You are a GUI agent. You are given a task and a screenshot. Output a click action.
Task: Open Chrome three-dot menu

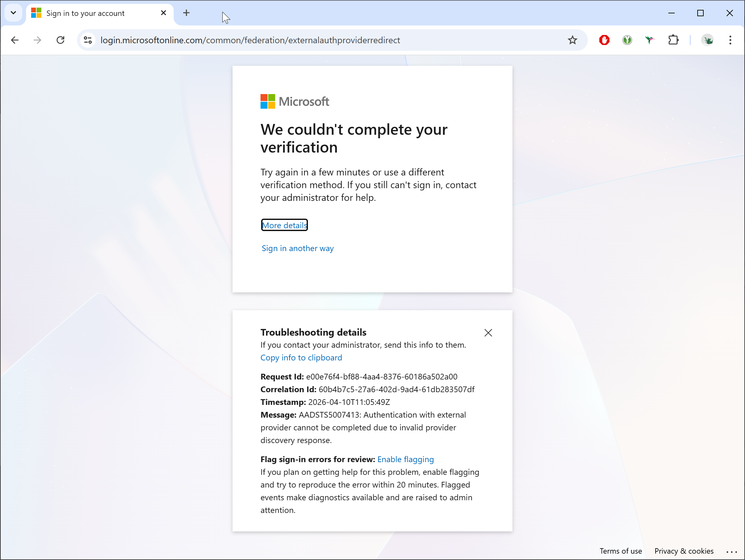pyautogui.click(x=730, y=40)
